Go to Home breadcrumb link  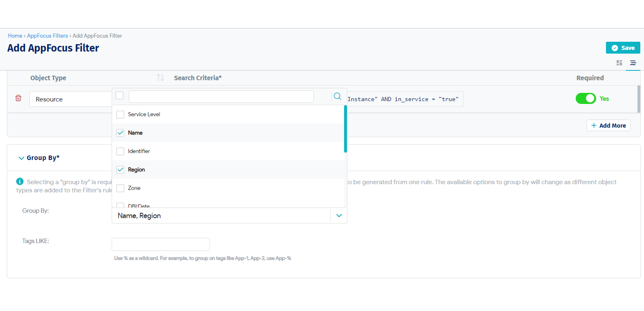pos(15,36)
